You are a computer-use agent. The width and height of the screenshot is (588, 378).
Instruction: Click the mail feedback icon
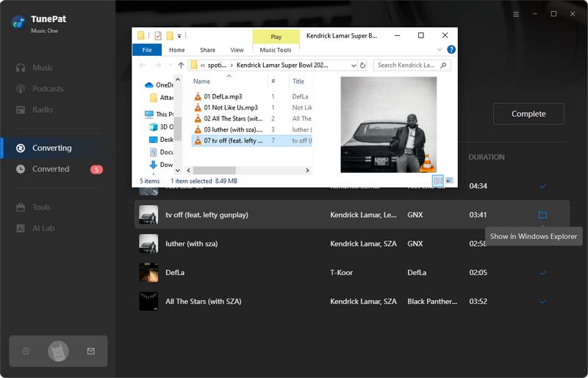click(x=90, y=352)
